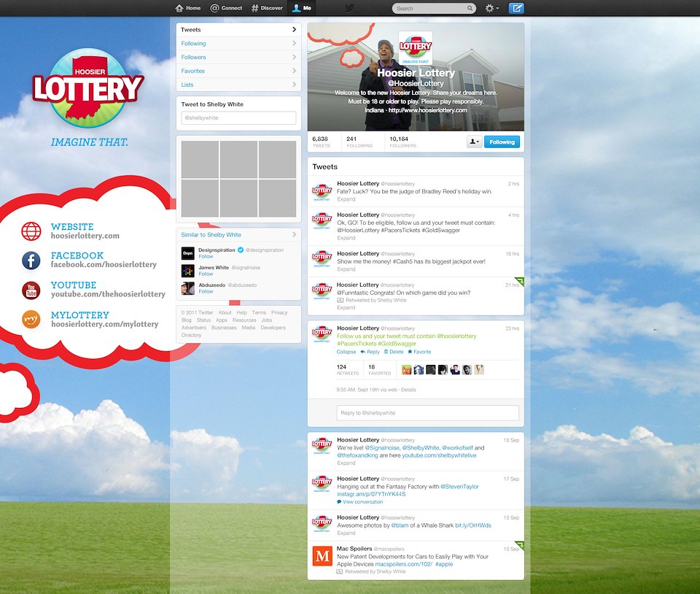Reply to the expanded #GoldSwagger tweet
The width and height of the screenshot is (700, 594).
370,352
